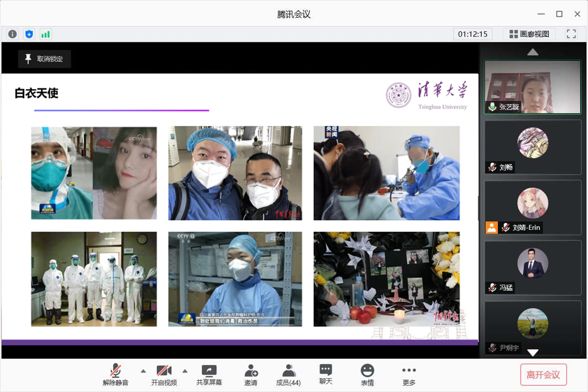Open the invite (邀请) participants icon
The width and height of the screenshot is (588, 392).
pos(251,375)
